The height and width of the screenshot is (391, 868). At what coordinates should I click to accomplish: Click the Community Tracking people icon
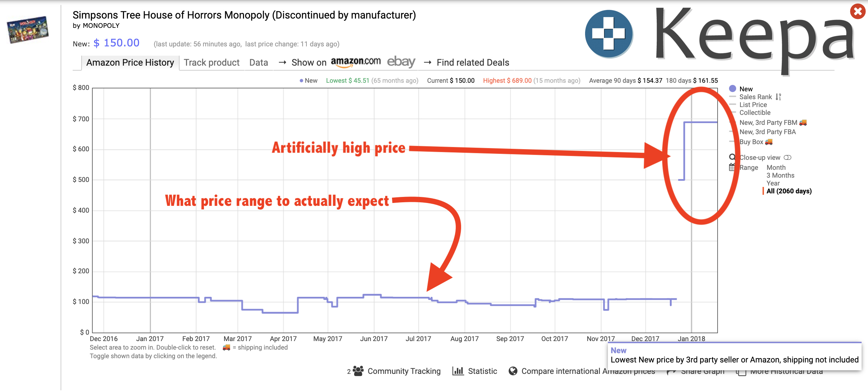358,371
